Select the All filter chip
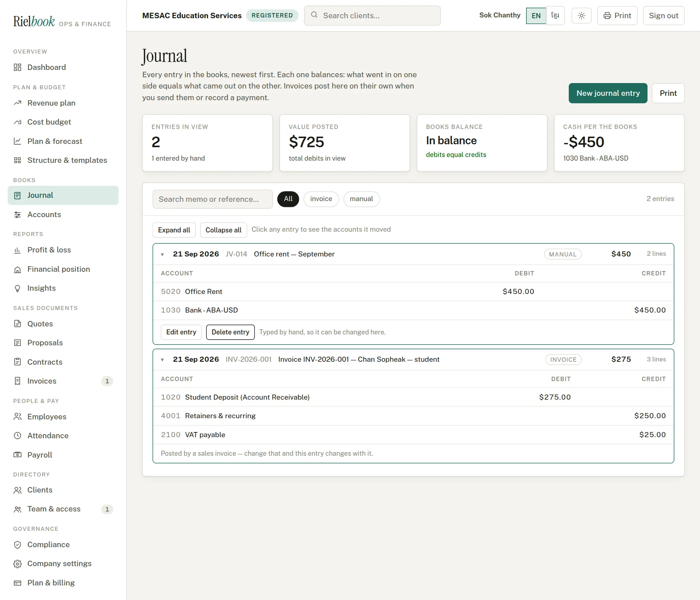 pos(288,199)
